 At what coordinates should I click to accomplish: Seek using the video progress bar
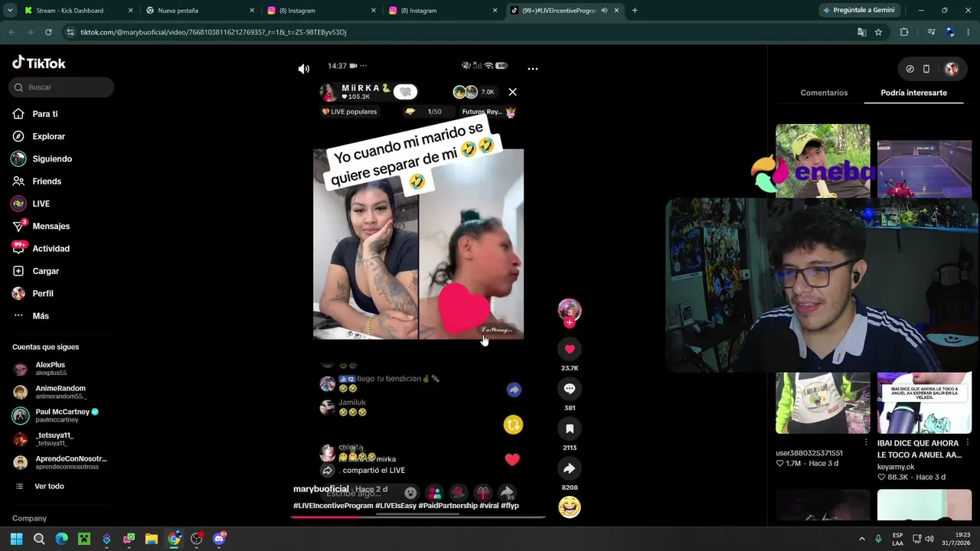pos(418,517)
